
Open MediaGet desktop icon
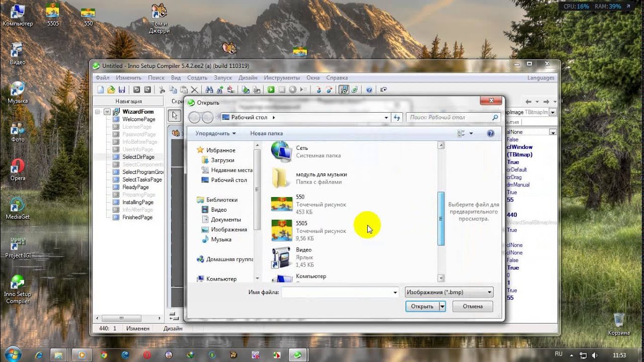pyautogui.click(x=18, y=208)
